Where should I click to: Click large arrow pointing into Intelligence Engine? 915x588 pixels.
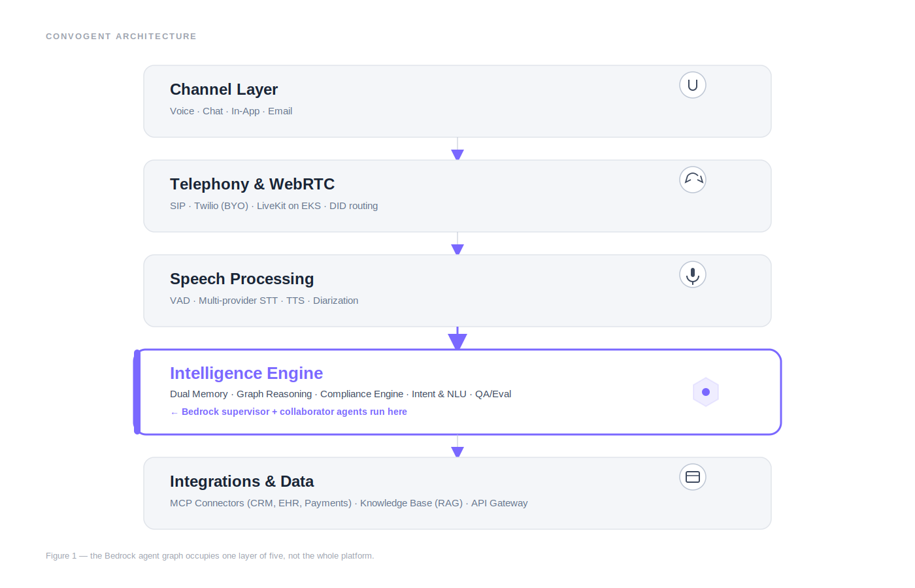[457, 338]
